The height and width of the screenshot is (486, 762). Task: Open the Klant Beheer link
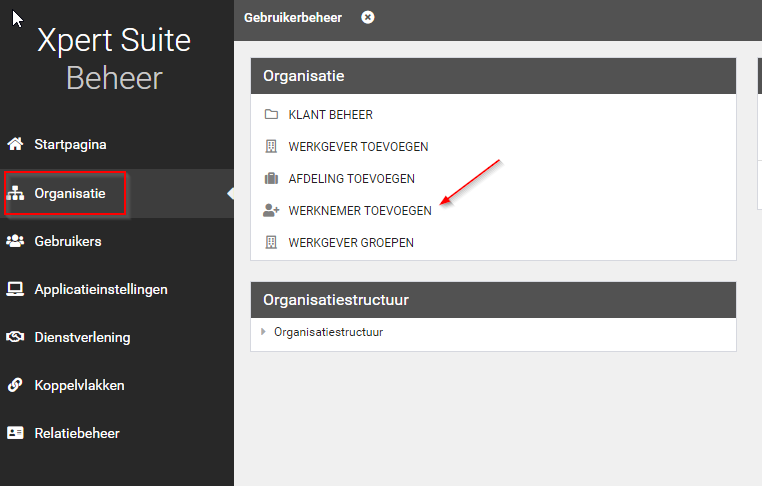point(330,115)
